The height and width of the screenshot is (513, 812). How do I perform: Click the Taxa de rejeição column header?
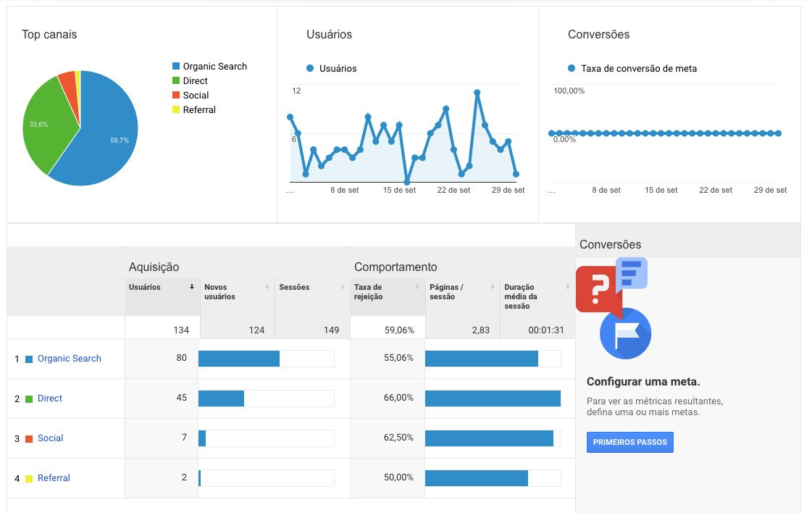(388, 297)
